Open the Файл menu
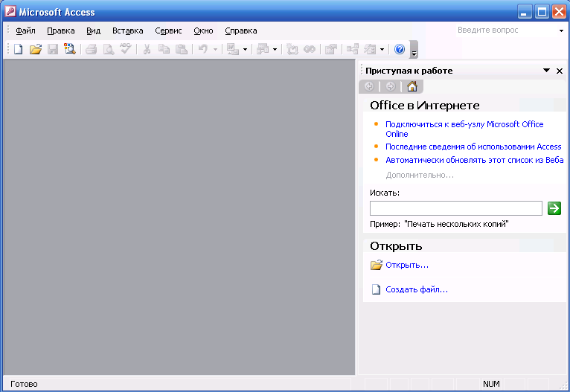 [25, 31]
